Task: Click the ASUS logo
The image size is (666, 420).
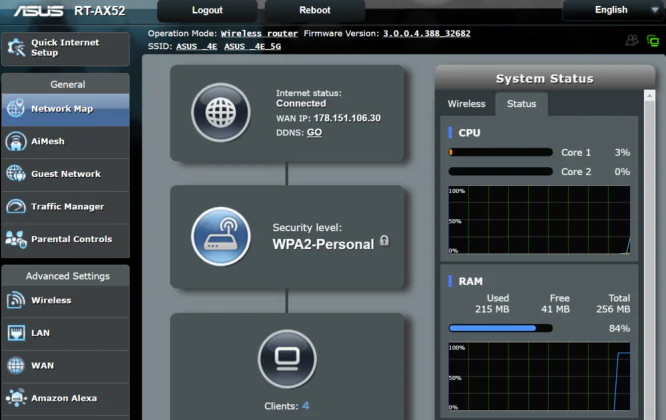Action: pos(39,11)
